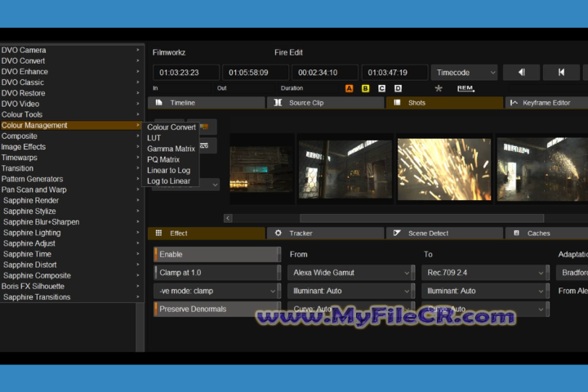Click the Caches tab's square icon
Viewport: 588px width, 392px height.
(516, 233)
